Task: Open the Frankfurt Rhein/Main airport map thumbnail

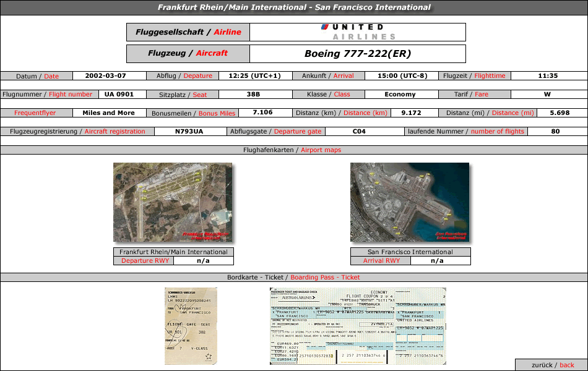Action: pyautogui.click(x=173, y=202)
